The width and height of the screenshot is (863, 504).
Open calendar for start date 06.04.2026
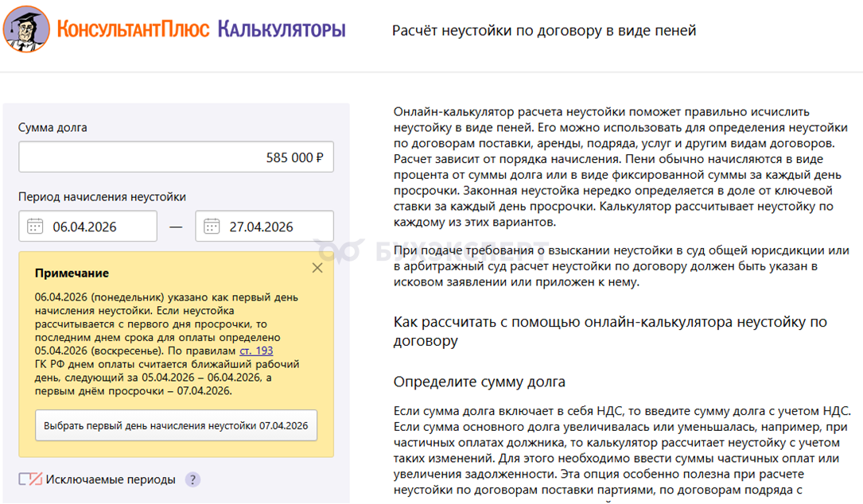(35, 226)
